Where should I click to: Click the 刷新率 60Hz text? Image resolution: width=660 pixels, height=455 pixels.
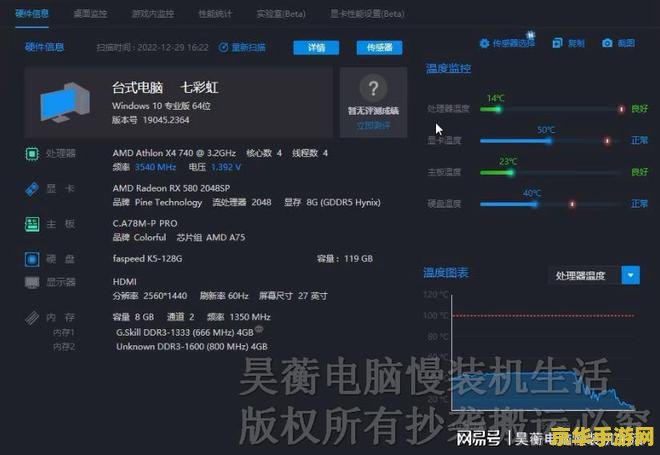pos(224,296)
